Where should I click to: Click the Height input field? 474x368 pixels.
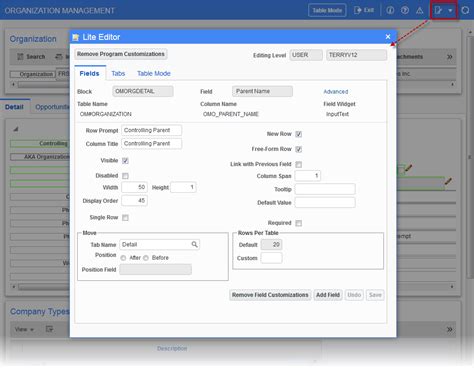pyautogui.click(x=183, y=187)
